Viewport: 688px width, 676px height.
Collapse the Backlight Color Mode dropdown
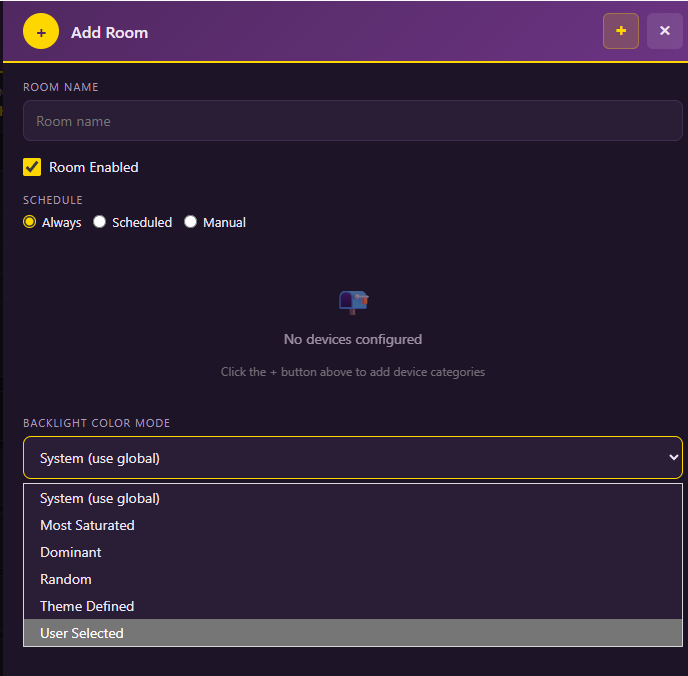coord(353,458)
